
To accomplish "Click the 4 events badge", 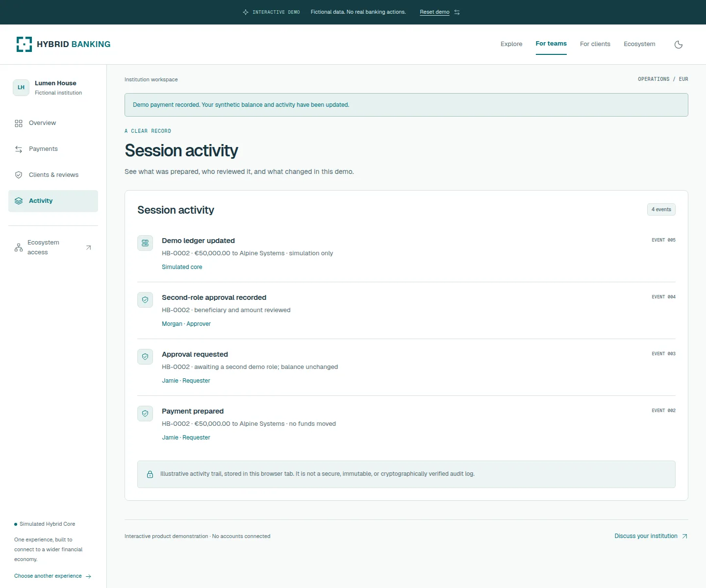I will pos(661,210).
